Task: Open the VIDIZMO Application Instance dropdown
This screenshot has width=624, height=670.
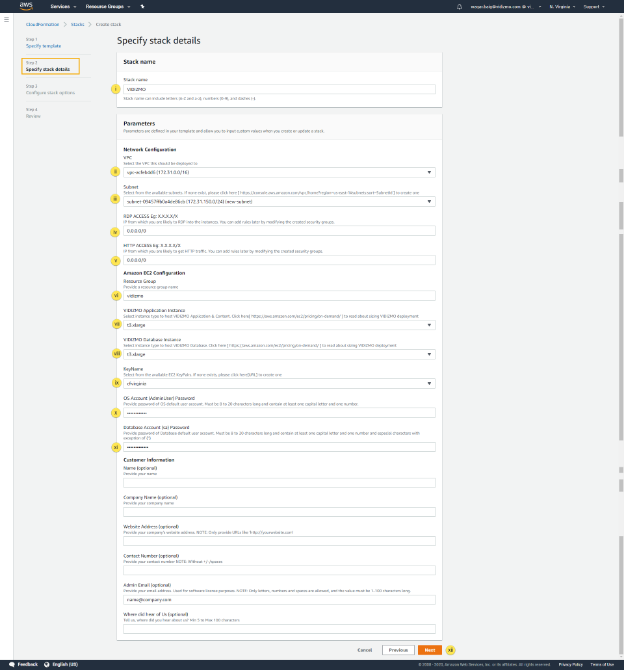Action: 278,325
